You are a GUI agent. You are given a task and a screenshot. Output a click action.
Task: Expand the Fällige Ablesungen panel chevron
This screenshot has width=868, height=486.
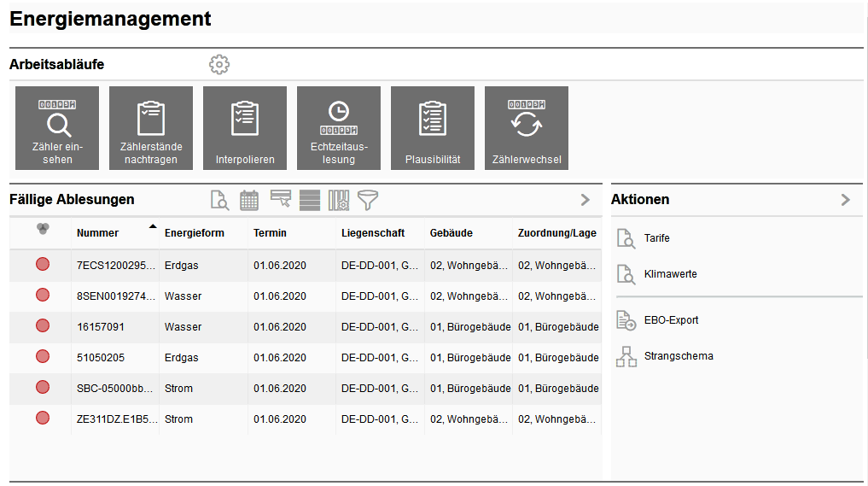click(x=585, y=200)
